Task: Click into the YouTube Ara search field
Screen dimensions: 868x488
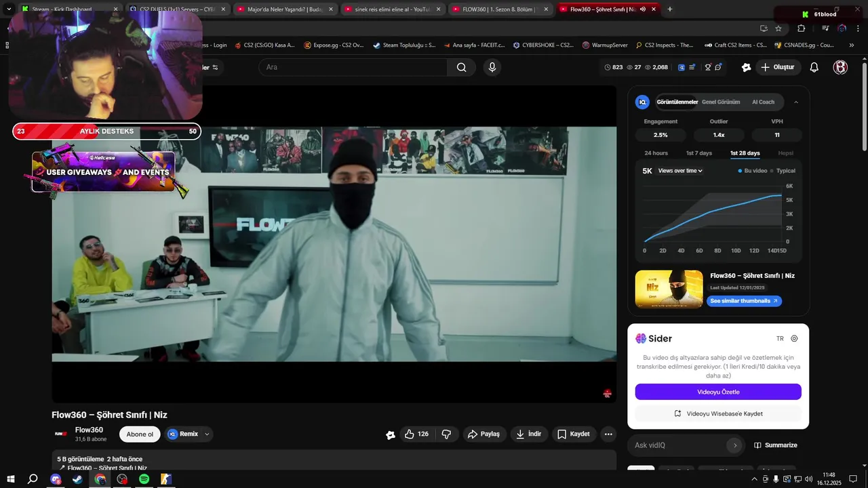Action: tap(353, 67)
